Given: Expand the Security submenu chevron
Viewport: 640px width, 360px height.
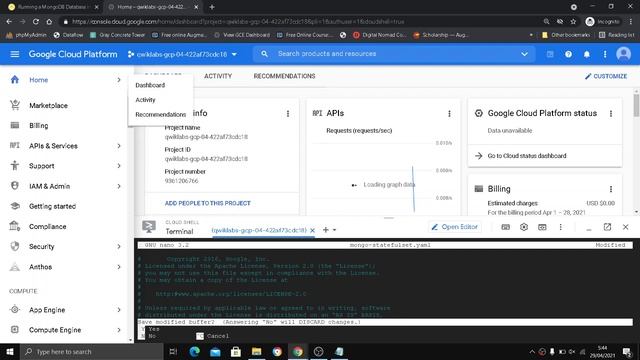Looking at the screenshot, I should pos(119,247).
